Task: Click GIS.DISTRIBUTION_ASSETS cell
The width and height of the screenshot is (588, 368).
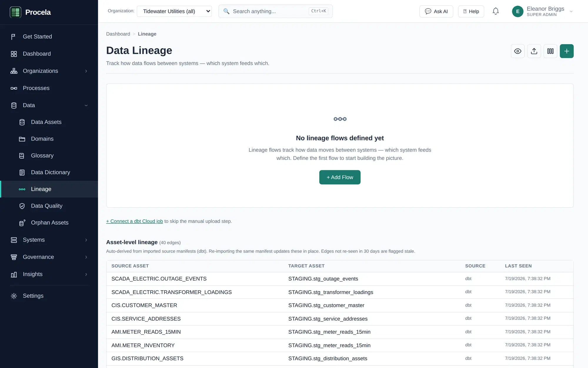Action: pos(147,358)
